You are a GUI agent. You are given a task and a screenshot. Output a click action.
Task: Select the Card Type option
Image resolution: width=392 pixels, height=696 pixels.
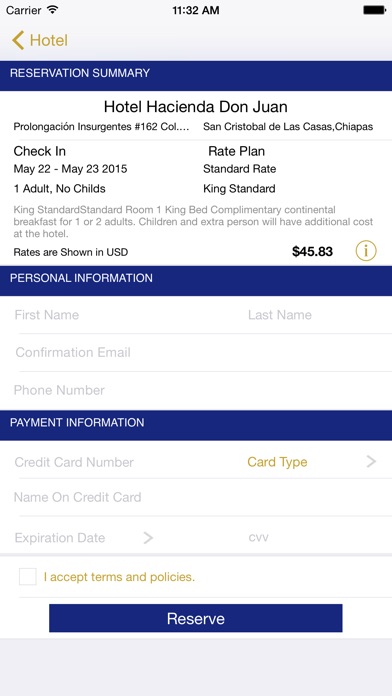[277, 462]
